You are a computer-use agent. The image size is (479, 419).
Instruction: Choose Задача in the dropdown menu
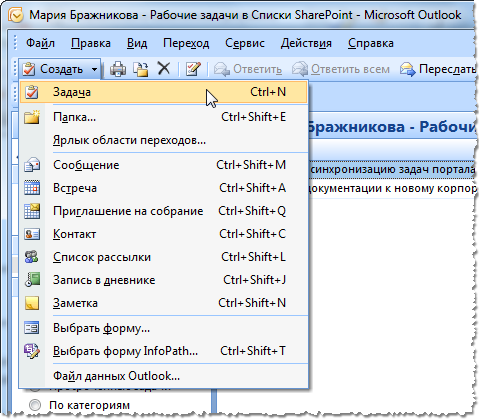pyautogui.click(x=164, y=92)
